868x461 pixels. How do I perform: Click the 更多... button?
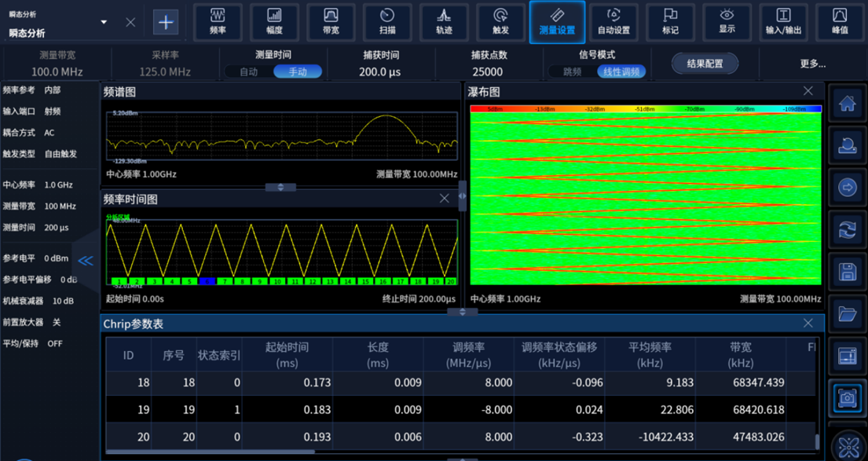click(813, 64)
